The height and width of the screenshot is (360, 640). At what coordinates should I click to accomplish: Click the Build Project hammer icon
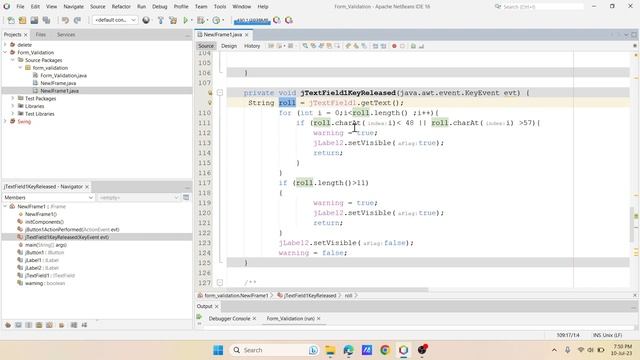coord(160,20)
